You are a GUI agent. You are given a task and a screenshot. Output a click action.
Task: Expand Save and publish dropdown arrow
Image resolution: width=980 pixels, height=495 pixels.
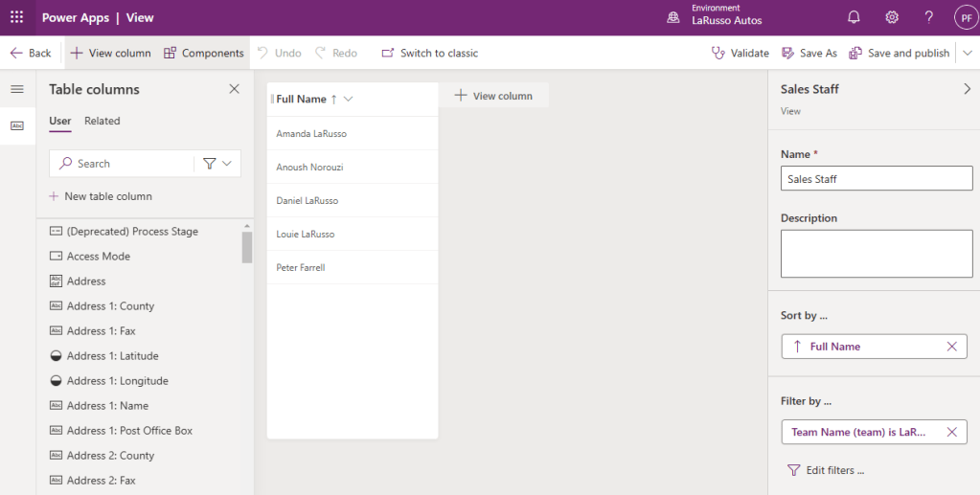[968, 53]
